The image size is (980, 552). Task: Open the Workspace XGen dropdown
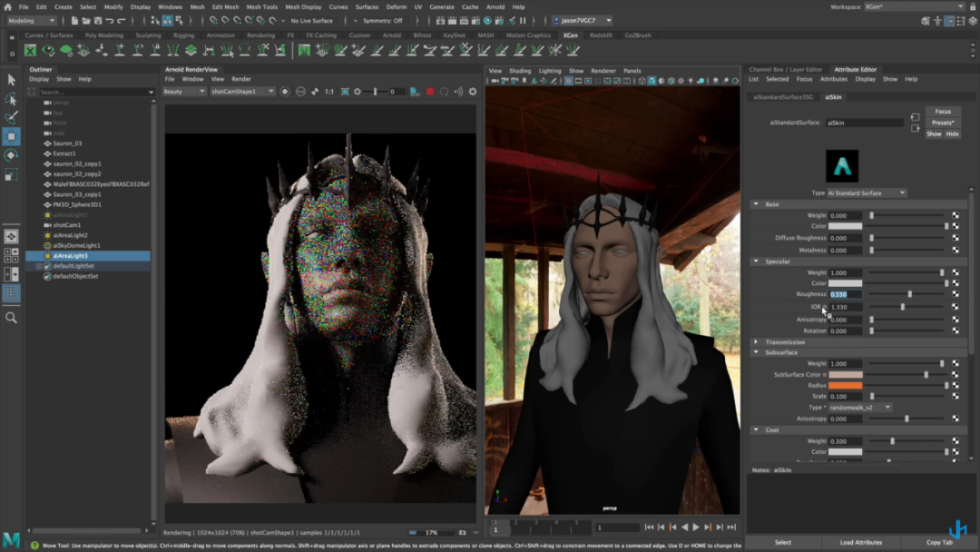click(x=915, y=7)
